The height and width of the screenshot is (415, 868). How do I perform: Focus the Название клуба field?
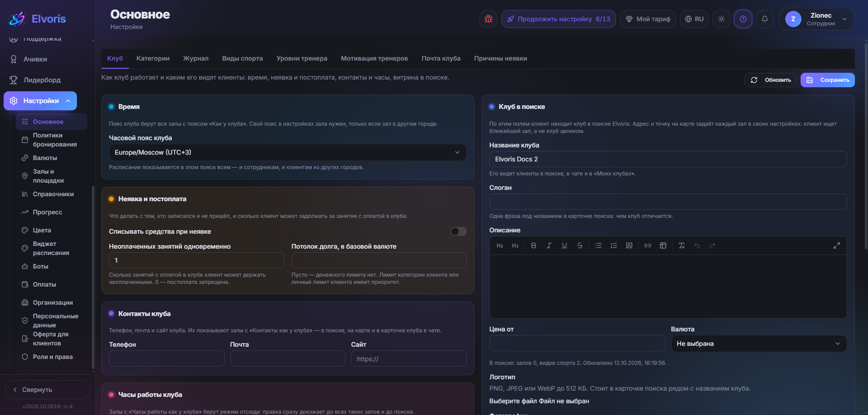[x=668, y=159]
